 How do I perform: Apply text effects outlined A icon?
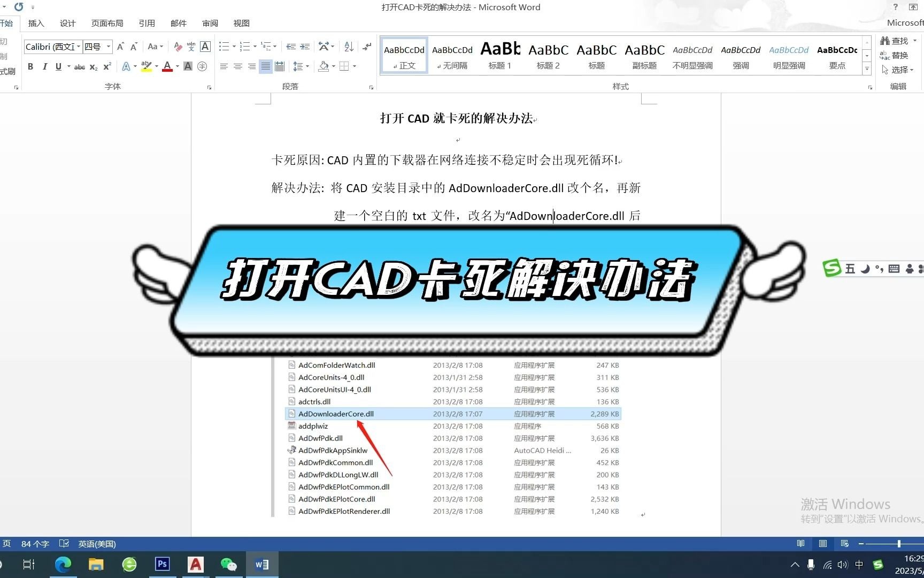[126, 66]
